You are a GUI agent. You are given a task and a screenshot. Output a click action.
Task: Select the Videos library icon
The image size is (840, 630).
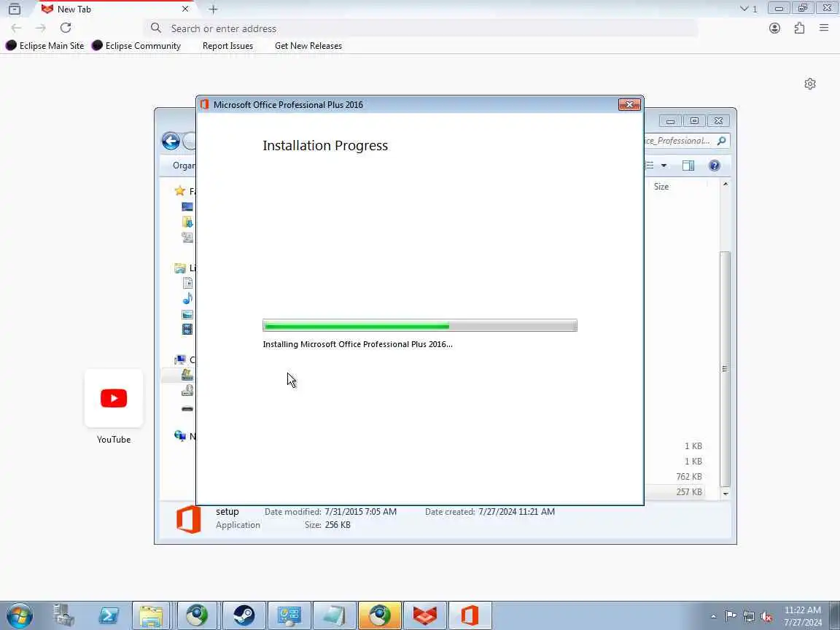(187, 329)
